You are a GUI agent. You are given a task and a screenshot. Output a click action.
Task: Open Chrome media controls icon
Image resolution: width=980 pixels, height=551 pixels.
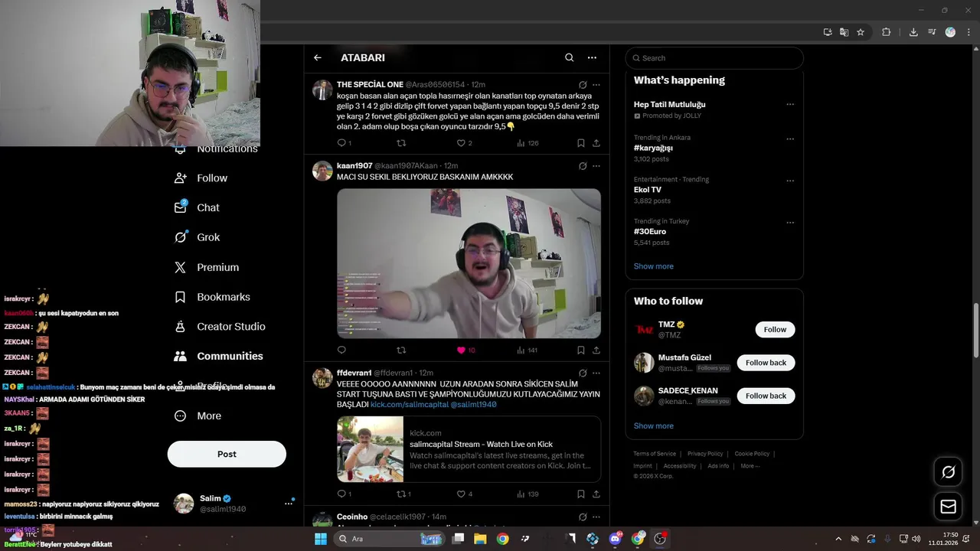932,32
